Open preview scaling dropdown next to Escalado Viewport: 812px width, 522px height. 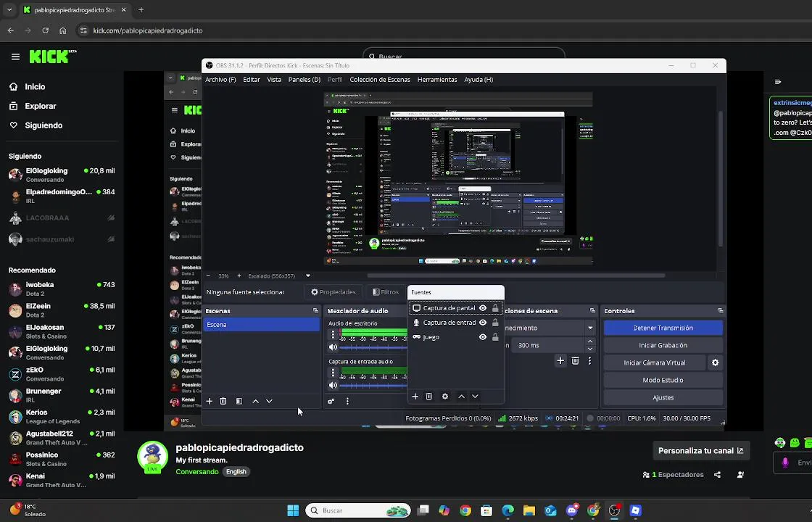(307, 276)
